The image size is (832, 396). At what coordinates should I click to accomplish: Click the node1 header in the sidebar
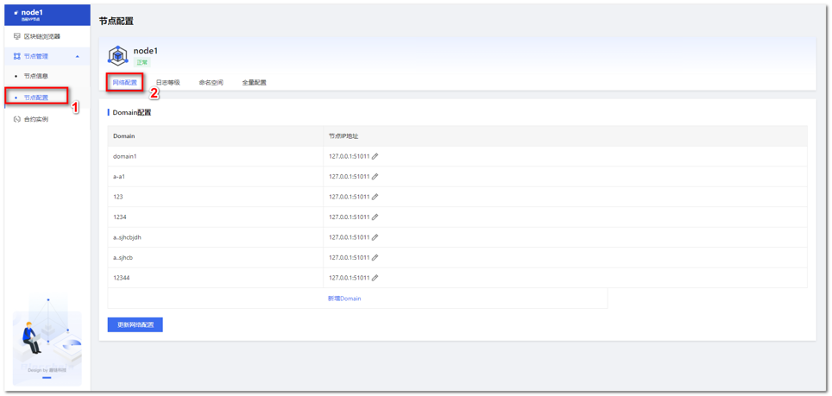pos(47,15)
